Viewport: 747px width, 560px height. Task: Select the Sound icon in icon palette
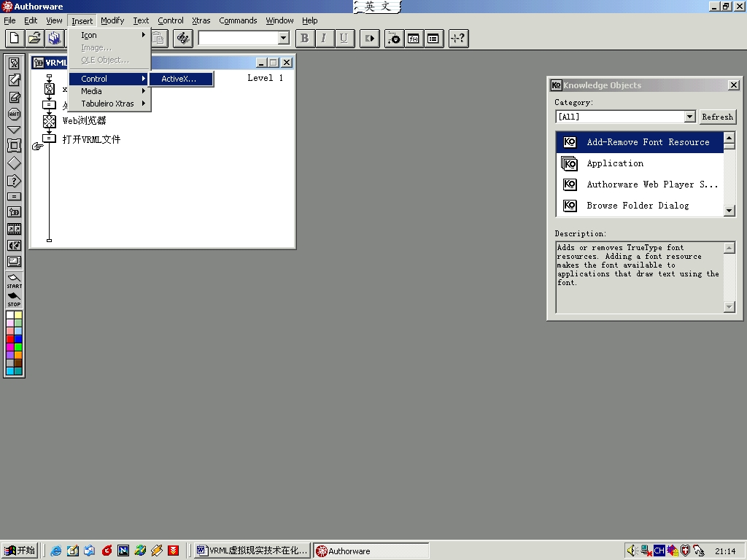click(x=15, y=246)
